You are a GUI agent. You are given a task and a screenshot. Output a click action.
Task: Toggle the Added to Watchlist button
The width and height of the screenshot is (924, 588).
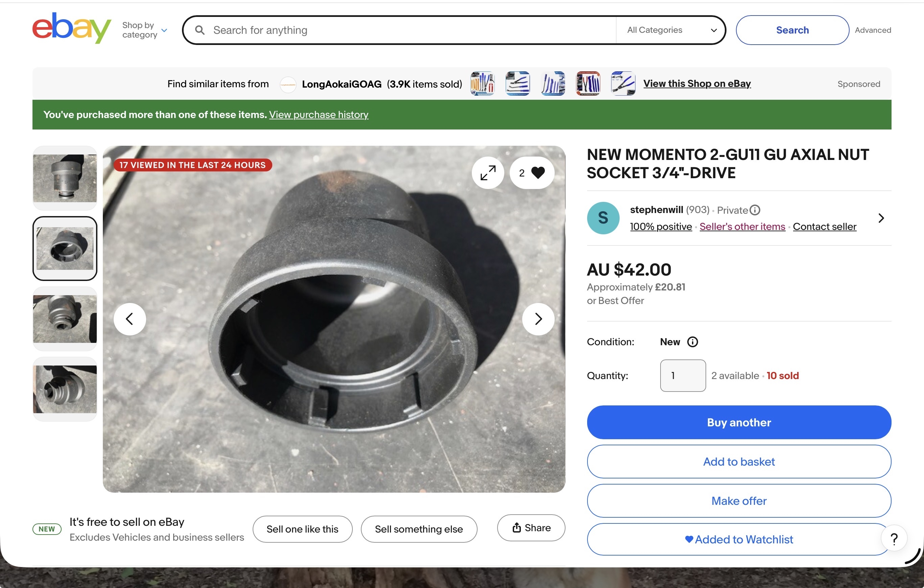coord(739,539)
